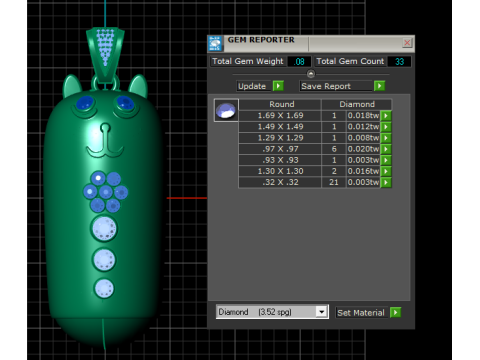Click arrow for 1.30 X 1.30 row

(386, 171)
